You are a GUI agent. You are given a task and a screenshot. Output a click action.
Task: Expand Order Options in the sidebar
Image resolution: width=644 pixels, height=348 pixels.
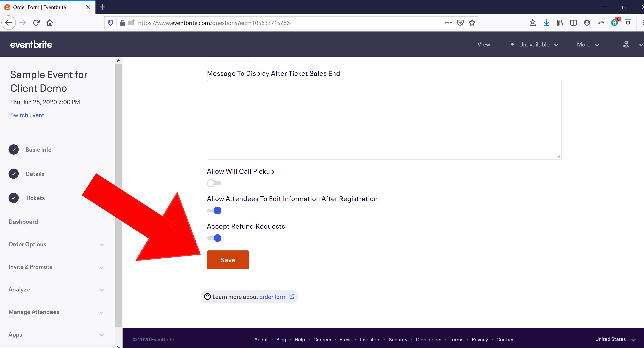[x=56, y=244]
